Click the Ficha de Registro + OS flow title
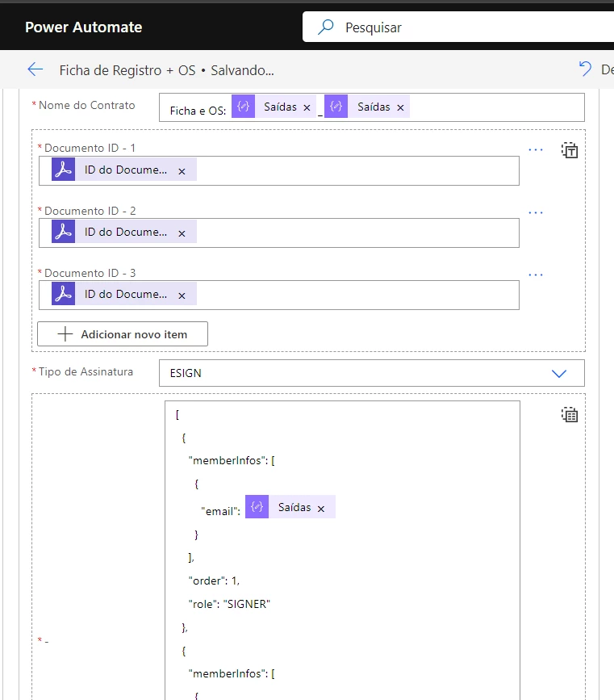This screenshot has height=700, width=614. click(x=127, y=70)
